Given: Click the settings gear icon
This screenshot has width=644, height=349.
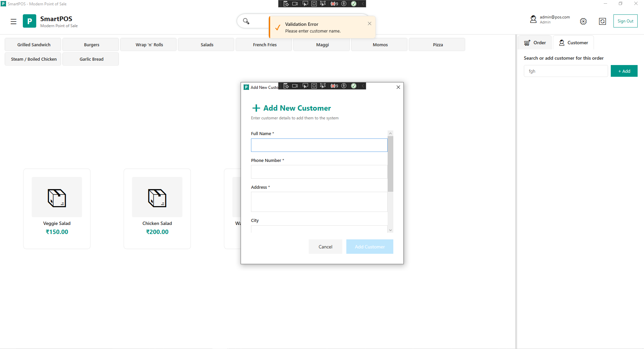Looking at the screenshot, I should pyautogui.click(x=583, y=21).
